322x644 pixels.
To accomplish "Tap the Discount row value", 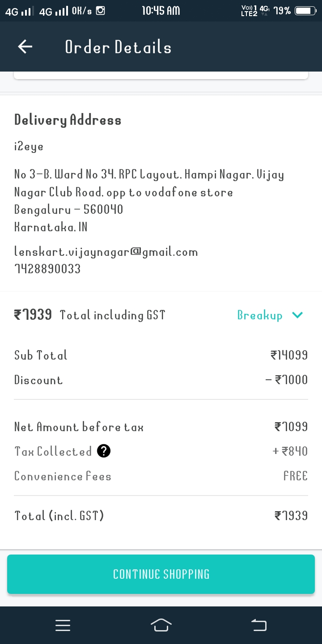I will (x=287, y=380).
